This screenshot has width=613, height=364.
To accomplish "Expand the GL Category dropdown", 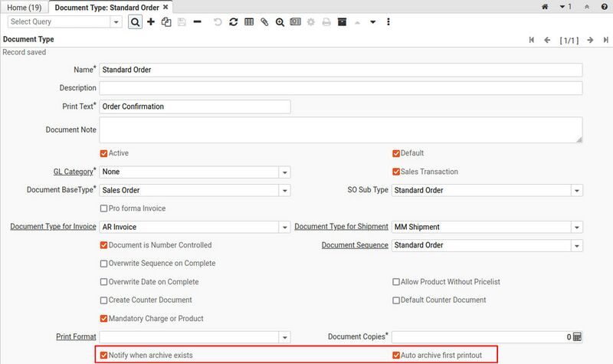I will tap(284, 172).
